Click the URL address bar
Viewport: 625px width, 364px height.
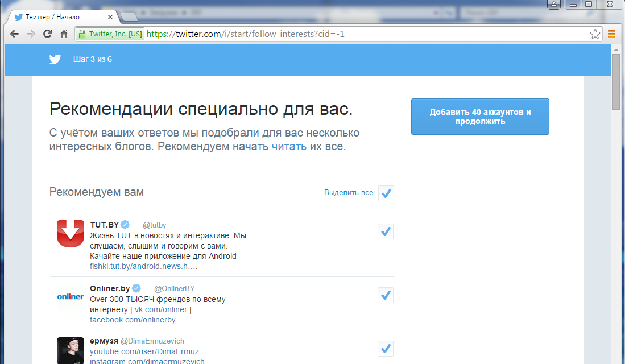point(364,34)
